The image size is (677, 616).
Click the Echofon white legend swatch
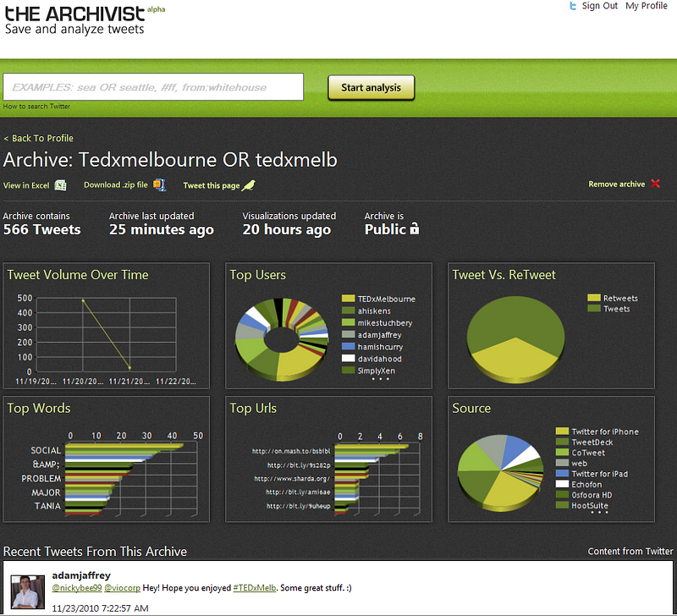[x=562, y=484]
